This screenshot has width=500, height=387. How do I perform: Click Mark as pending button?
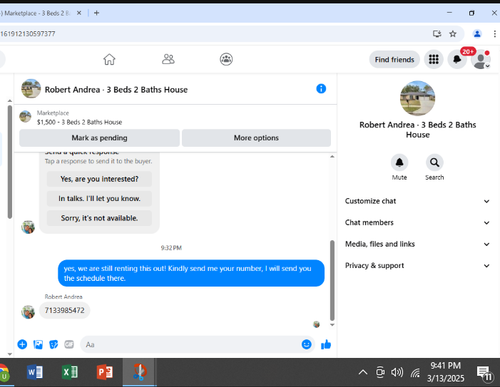(99, 138)
